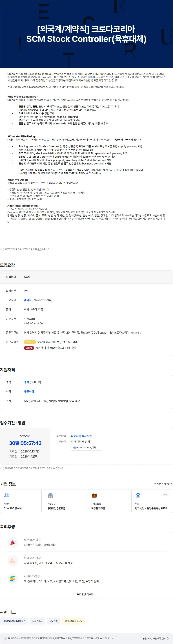Click the document icon in resume file chip
The image size is (173, 644).
tap(74, 447)
